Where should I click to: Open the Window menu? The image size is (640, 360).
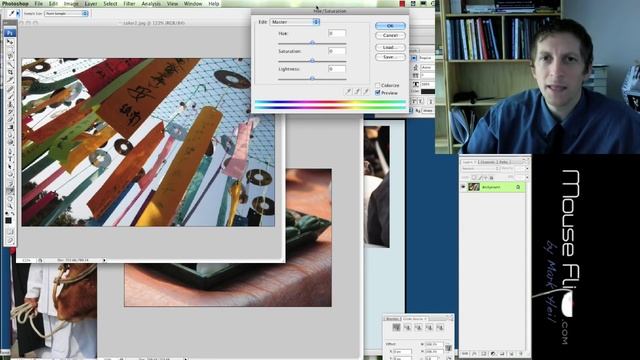point(193,4)
